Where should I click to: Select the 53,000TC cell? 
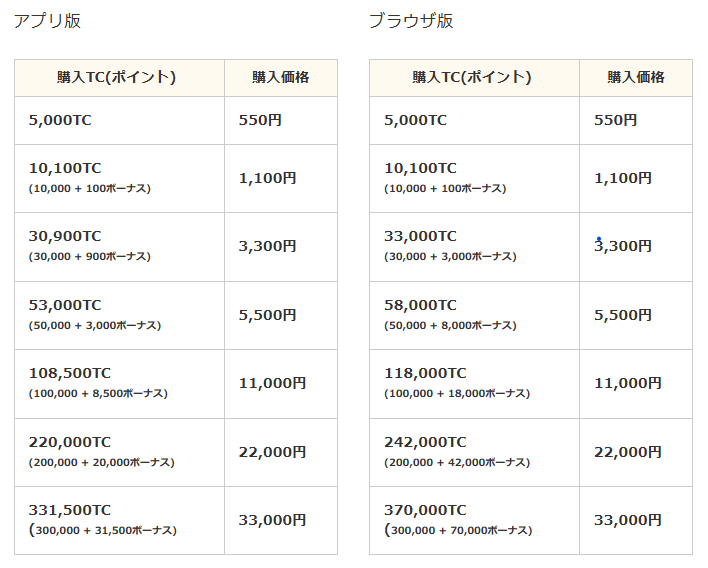point(65,305)
